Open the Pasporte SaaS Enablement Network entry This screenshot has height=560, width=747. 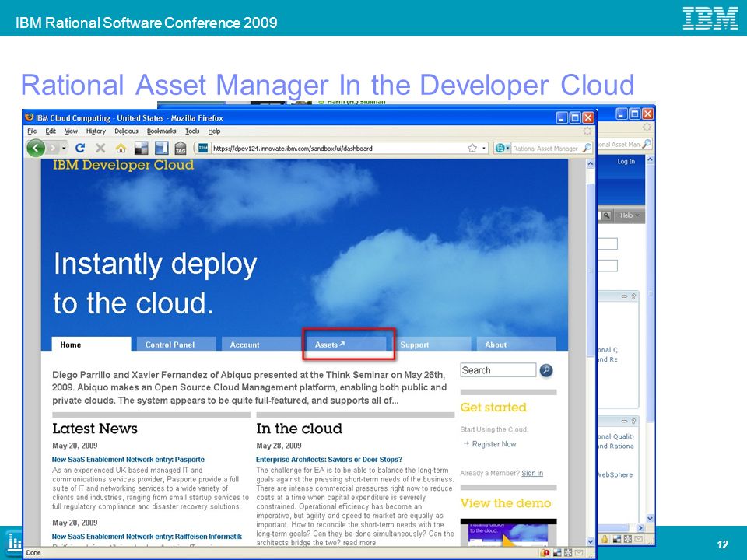point(128,460)
